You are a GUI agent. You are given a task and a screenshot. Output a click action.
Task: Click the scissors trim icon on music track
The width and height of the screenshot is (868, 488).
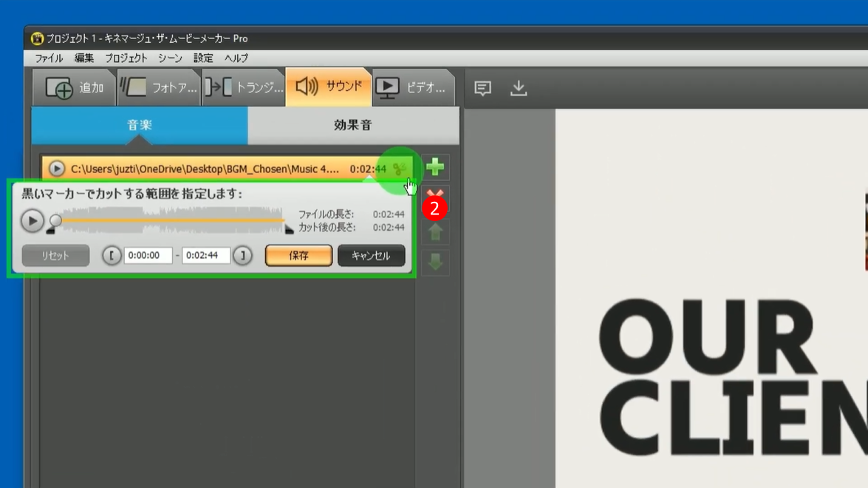click(x=400, y=169)
